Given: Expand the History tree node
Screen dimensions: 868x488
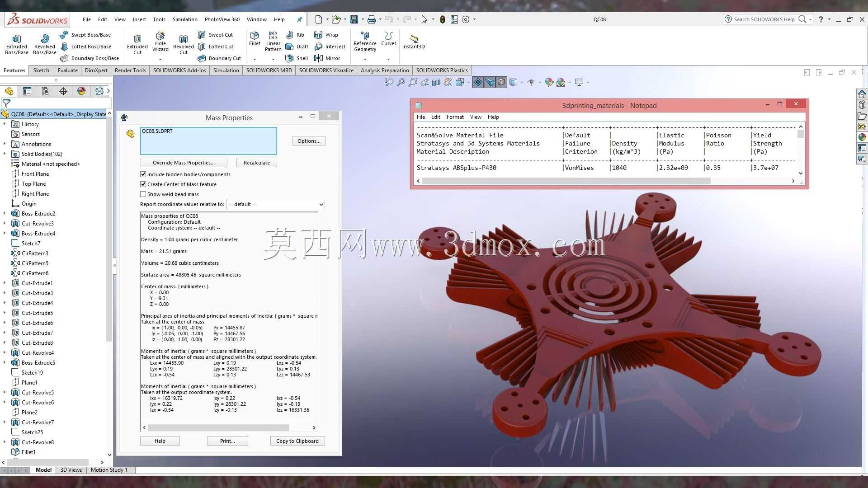Looking at the screenshot, I should click(x=5, y=124).
